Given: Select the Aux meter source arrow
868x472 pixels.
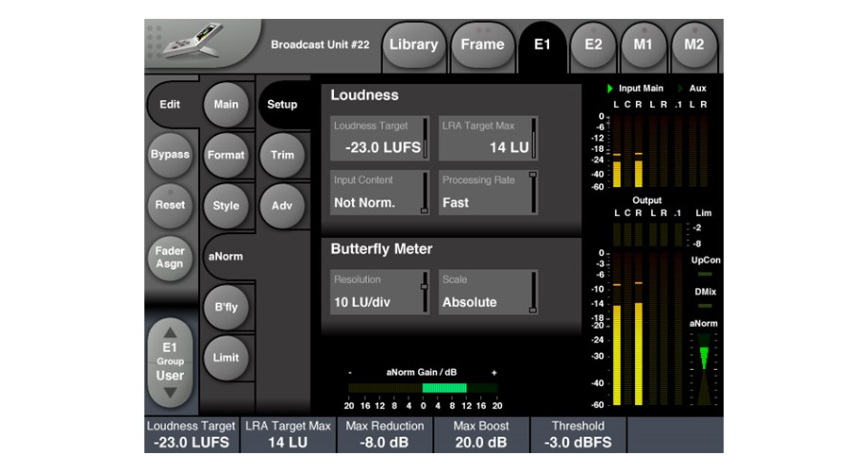Looking at the screenshot, I should [680, 88].
